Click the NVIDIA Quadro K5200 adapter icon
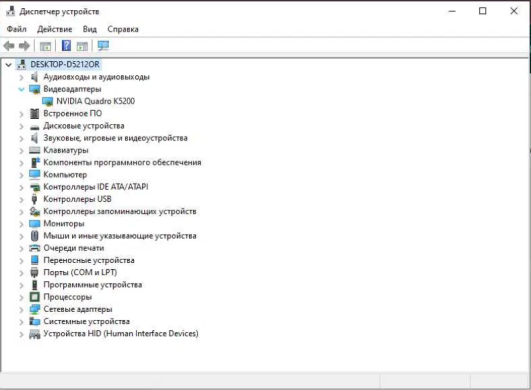The image size is (531, 390). [48, 102]
